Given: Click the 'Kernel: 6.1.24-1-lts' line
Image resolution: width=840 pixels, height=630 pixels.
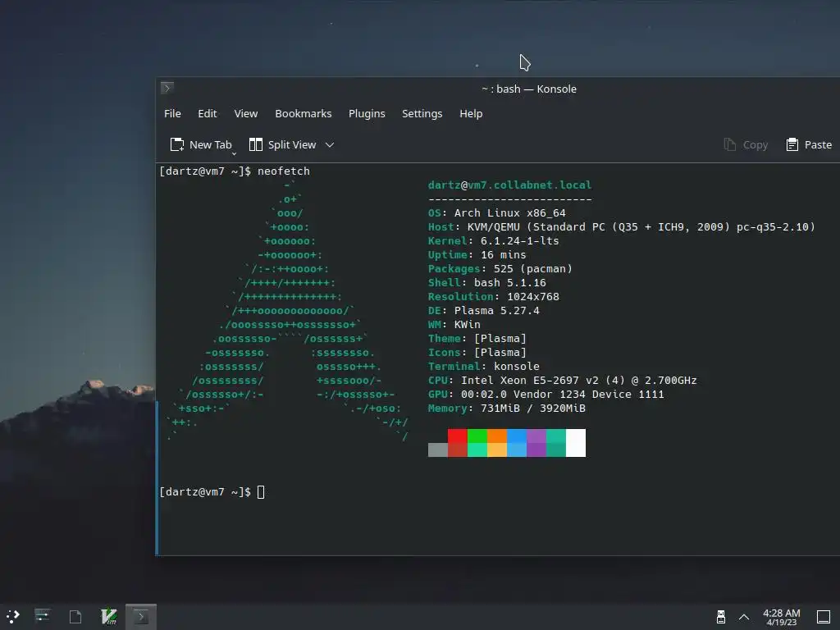Looking at the screenshot, I should 493,240.
